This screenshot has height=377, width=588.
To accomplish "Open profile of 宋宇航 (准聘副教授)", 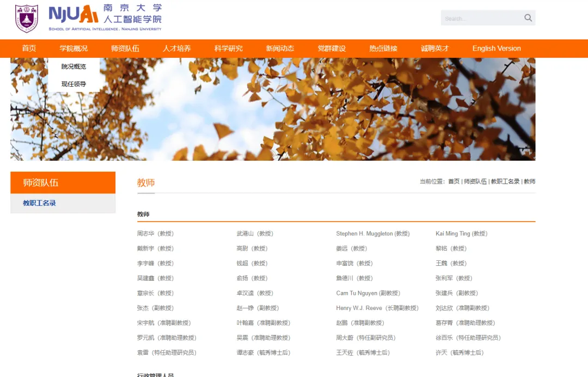I will 164,323.
